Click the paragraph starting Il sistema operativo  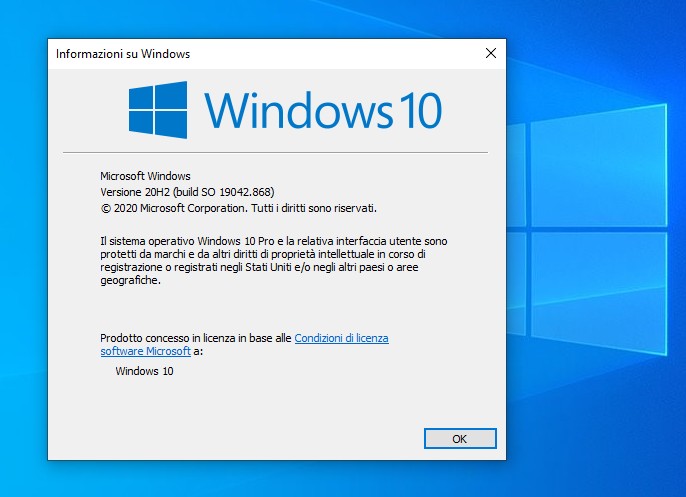pos(273,261)
